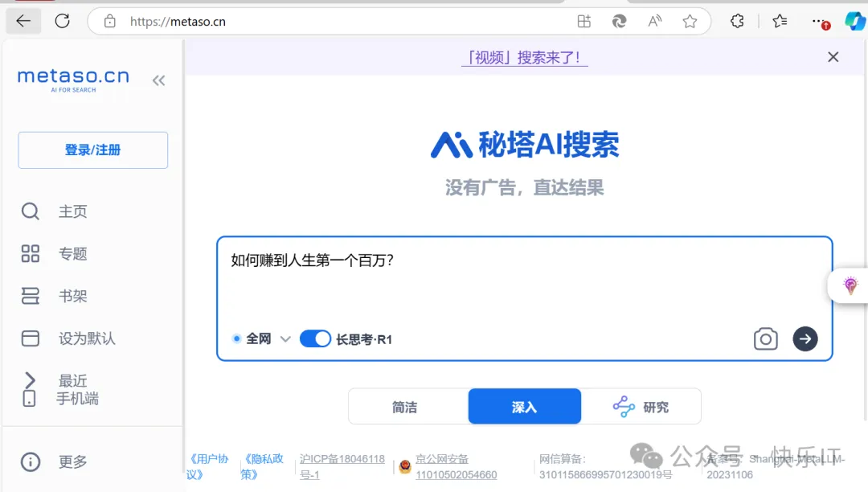
Task: Click the 登录/注册 button
Action: 92,150
